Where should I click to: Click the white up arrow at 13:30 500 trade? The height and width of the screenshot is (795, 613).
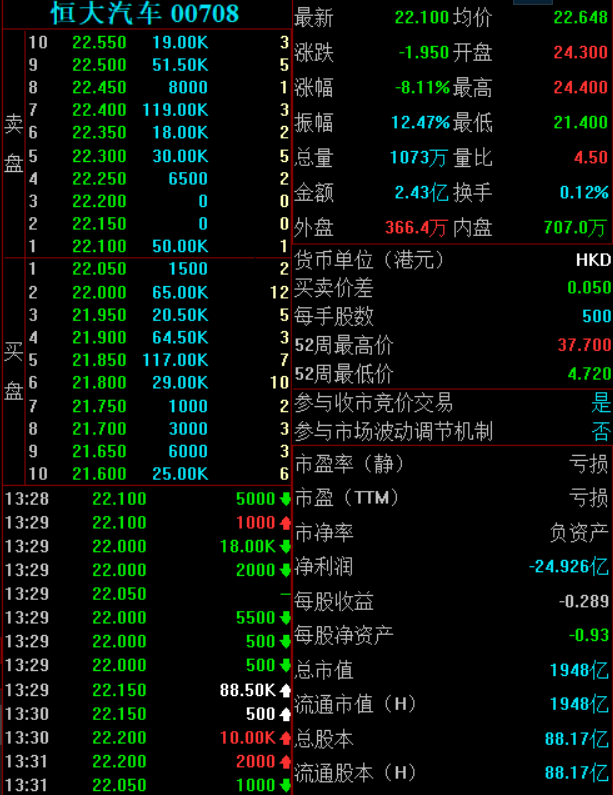pyautogui.click(x=284, y=714)
